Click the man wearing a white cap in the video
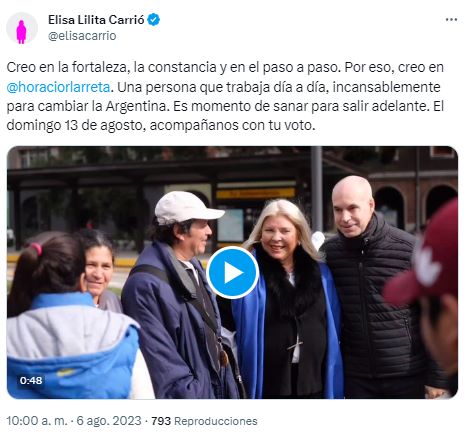Image resolution: width=467 pixels, height=434 pixels. pyautogui.click(x=180, y=293)
